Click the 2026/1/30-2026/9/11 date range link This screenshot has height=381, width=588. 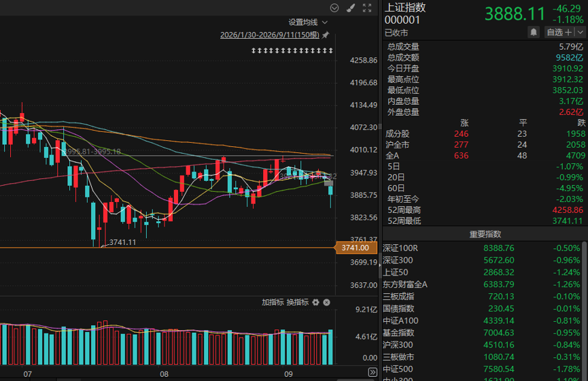pos(270,35)
